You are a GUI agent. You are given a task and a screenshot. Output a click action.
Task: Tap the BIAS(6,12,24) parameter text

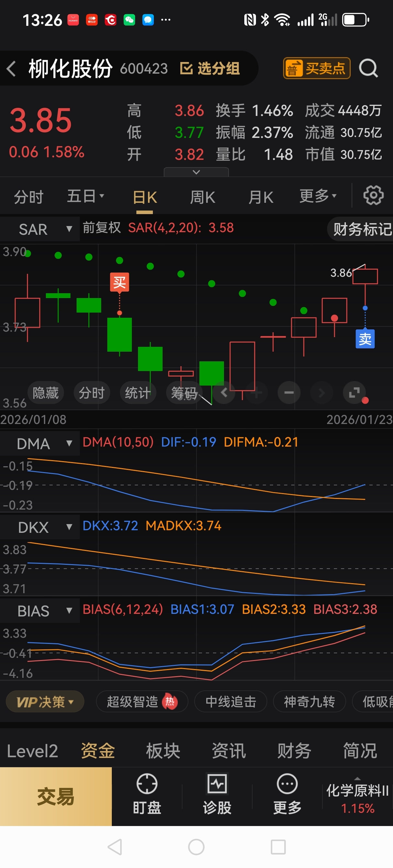click(x=123, y=609)
